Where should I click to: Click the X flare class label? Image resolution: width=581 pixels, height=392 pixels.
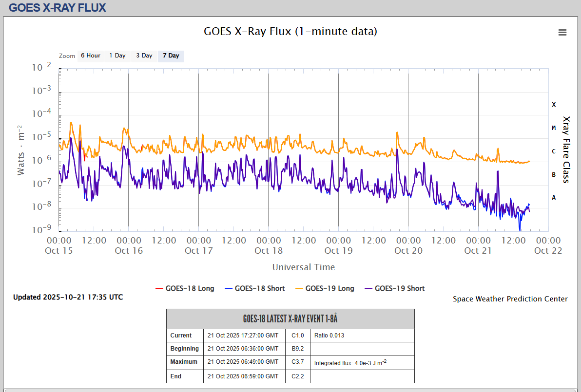click(x=554, y=105)
